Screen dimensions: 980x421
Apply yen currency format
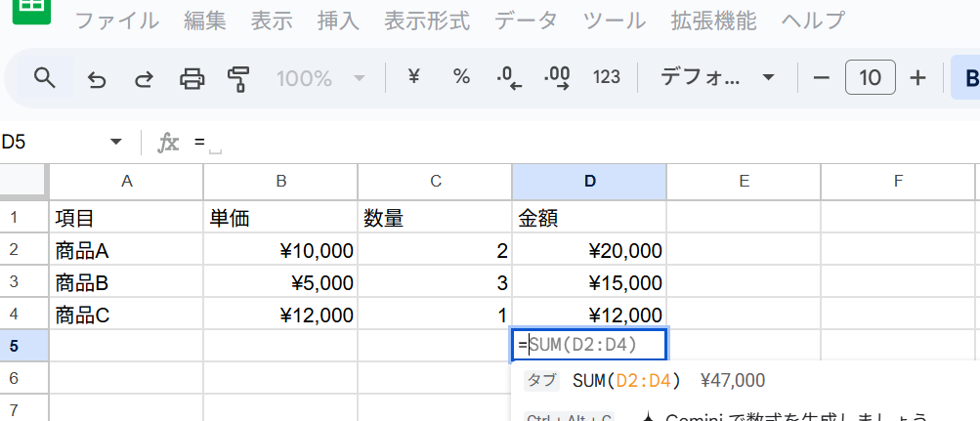click(413, 77)
